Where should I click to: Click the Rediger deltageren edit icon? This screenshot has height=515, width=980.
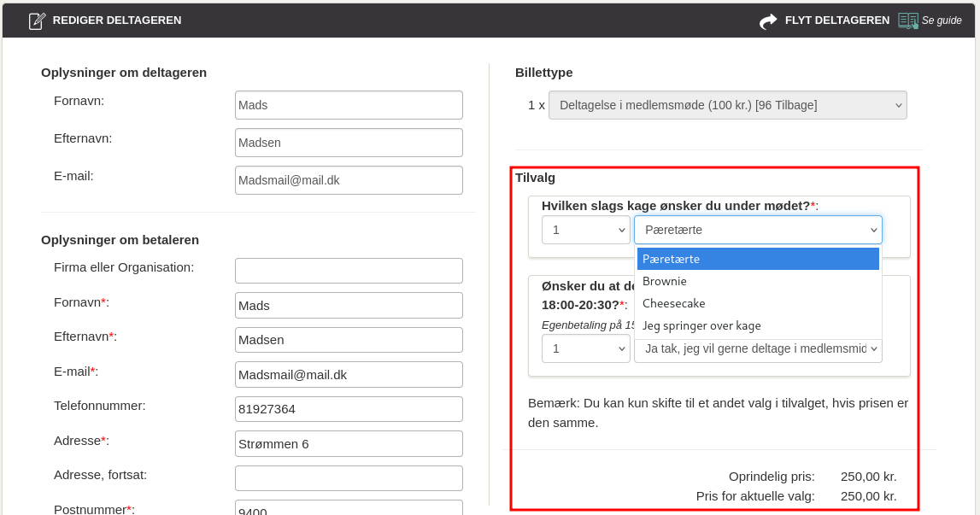[x=37, y=20]
